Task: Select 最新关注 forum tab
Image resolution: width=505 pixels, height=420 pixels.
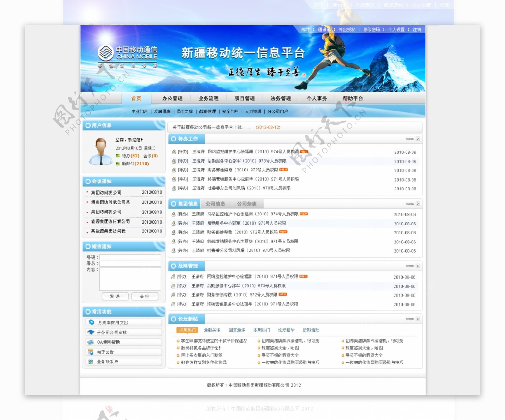Action: pyautogui.click(x=212, y=330)
